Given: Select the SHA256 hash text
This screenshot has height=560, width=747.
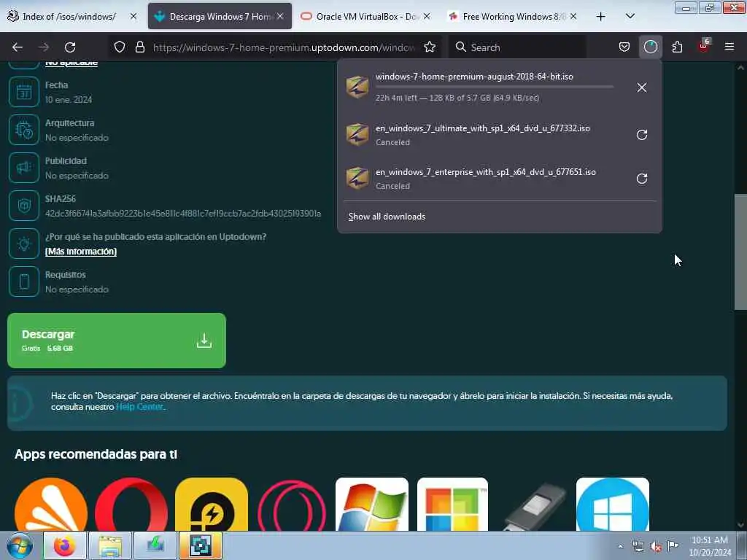Looking at the screenshot, I should click(183, 214).
